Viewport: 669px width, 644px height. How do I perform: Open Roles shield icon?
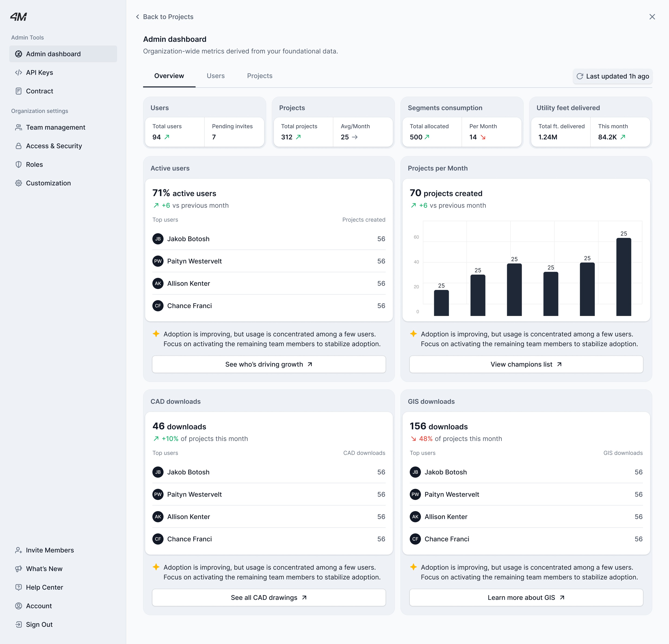(19, 164)
